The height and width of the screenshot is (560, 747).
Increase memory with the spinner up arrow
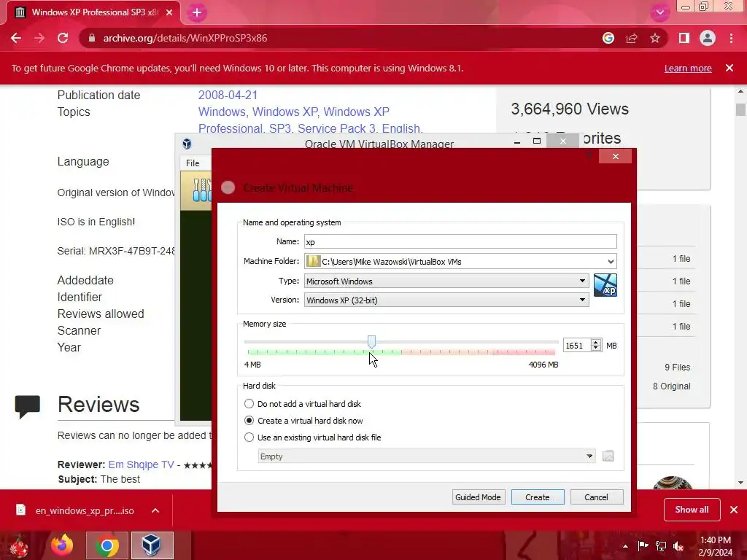coord(596,342)
